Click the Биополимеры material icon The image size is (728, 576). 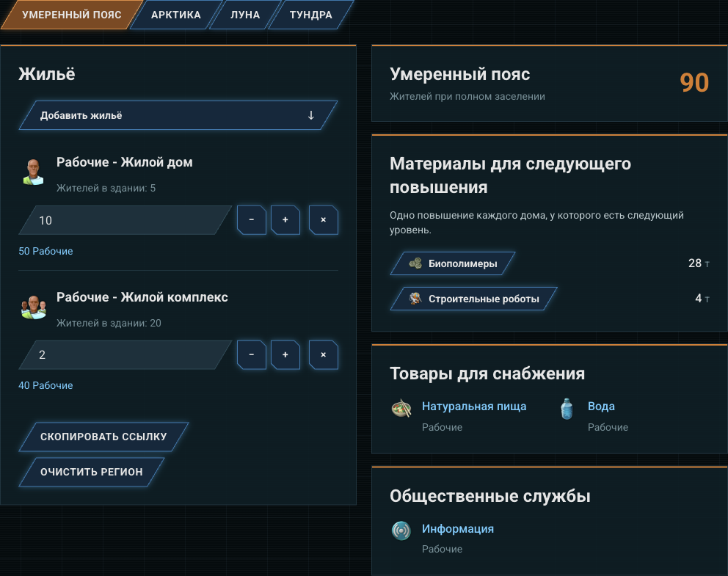[415, 263]
